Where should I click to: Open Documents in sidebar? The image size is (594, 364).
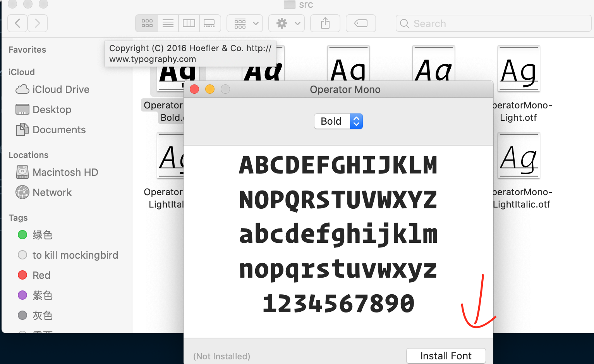pyautogui.click(x=51, y=130)
